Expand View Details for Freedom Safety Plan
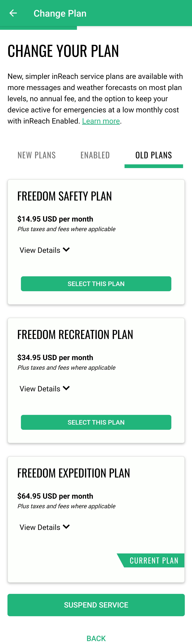The image size is (192, 644). [45, 250]
